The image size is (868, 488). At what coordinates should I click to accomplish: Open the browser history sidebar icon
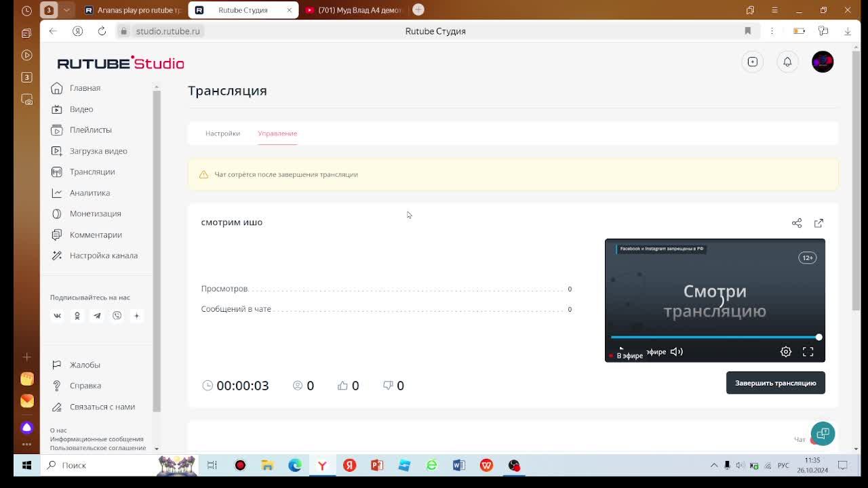point(26,11)
